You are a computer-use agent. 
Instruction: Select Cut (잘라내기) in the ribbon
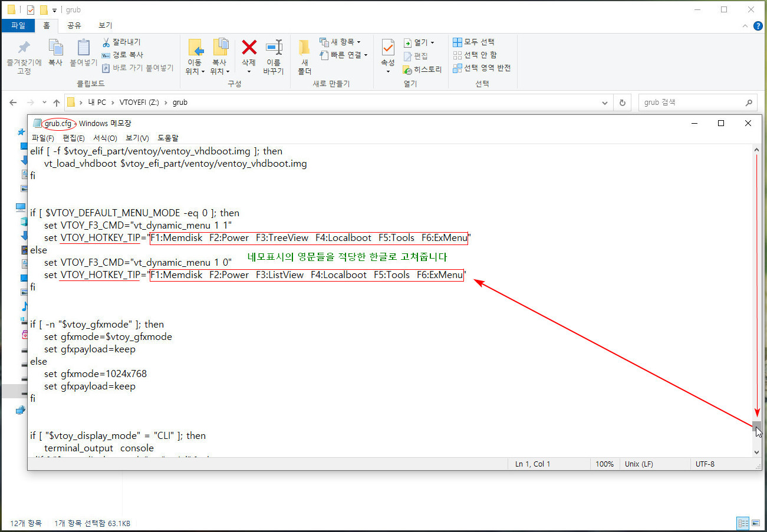[x=121, y=42]
